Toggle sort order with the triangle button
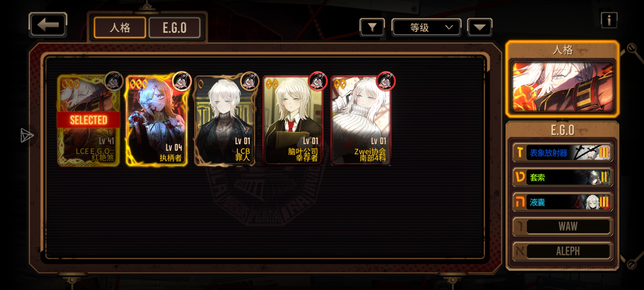 (x=480, y=27)
